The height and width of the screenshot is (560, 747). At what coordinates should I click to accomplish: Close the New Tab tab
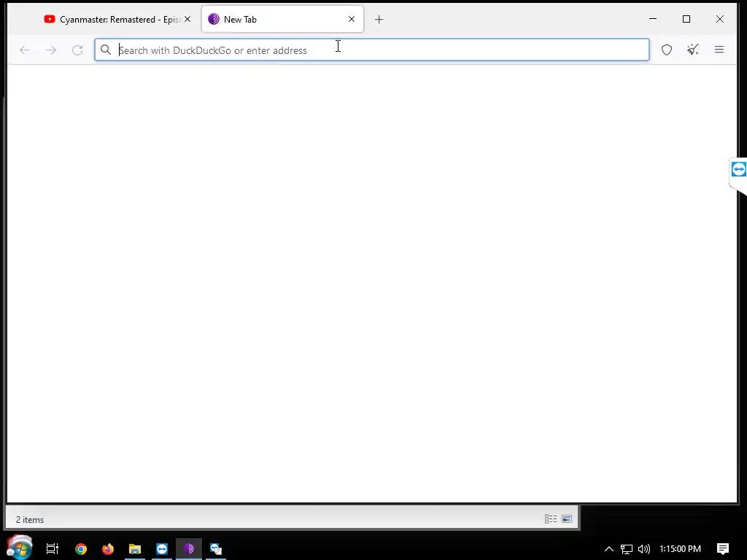[x=352, y=20]
